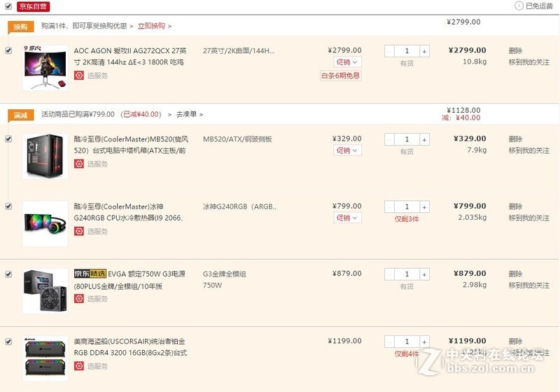Image resolution: width=560 pixels, height=392 pixels.
Task: Click the info icon beside 已免运费
Action: coord(519,6)
